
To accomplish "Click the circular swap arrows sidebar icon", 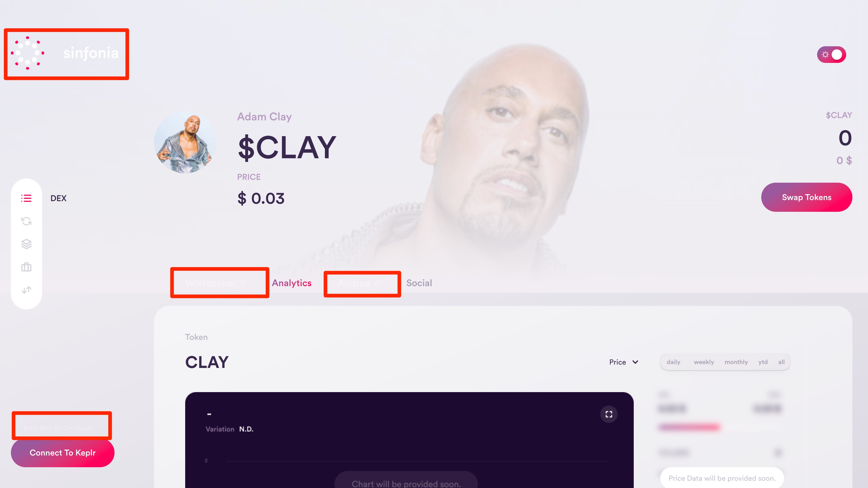I will 26,221.
